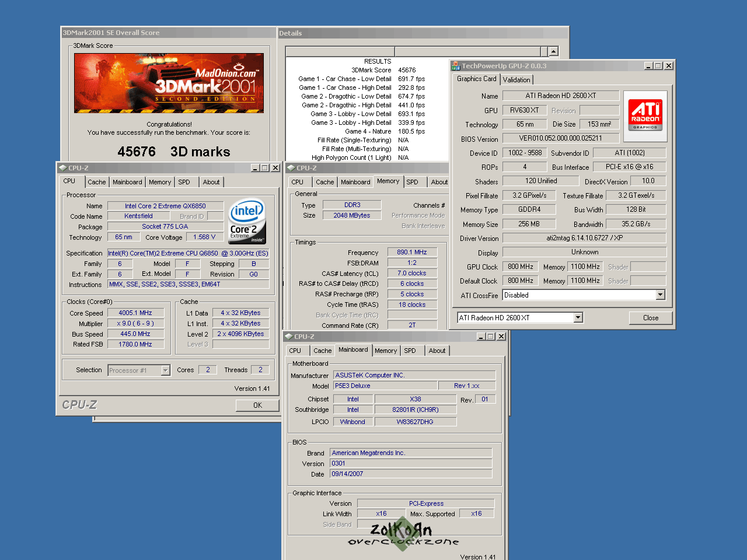
Task: Click the Graphic Interface version PCI-Express
Action: (x=426, y=503)
